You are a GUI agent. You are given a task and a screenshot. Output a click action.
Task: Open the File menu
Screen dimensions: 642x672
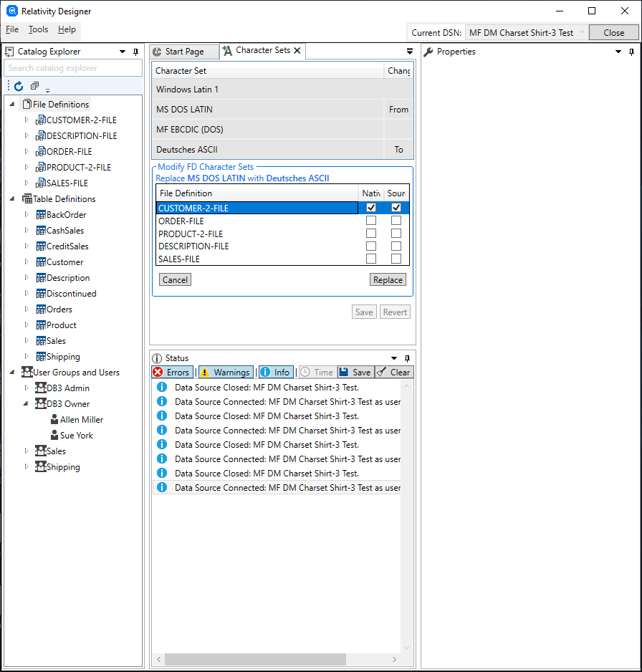(12, 29)
